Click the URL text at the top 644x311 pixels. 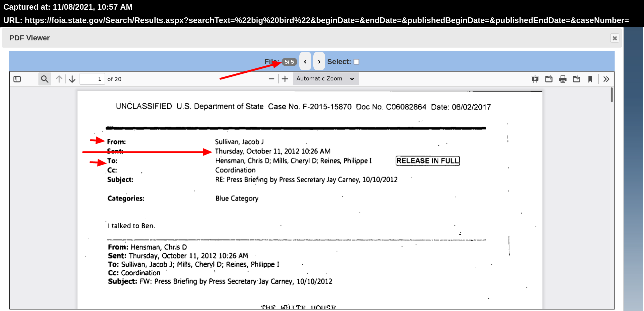316,20
